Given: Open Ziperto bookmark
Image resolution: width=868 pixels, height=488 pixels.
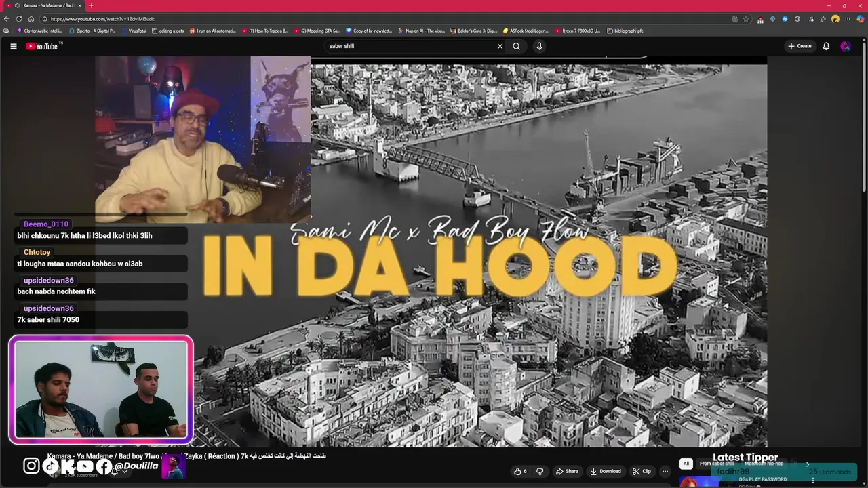Looking at the screenshot, I should (x=93, y=30).
